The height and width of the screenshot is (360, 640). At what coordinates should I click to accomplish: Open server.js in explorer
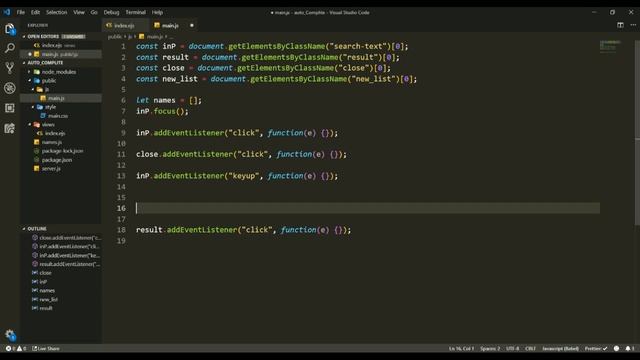click(51, 169)
